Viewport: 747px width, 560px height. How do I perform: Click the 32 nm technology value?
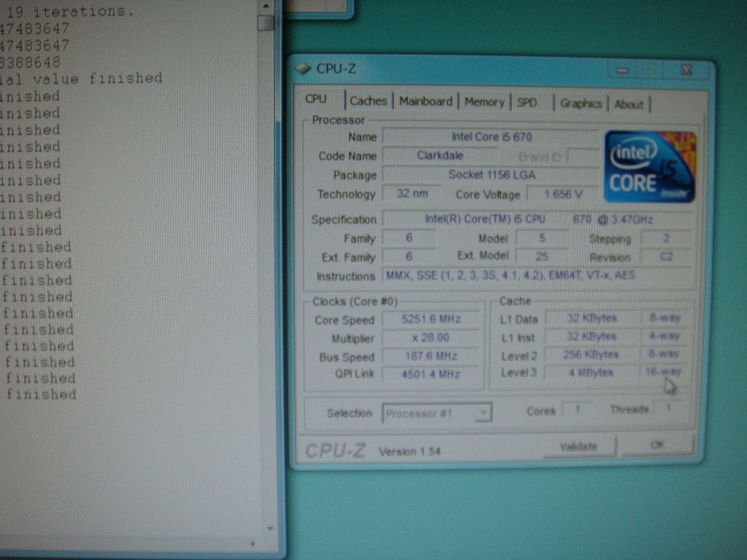tap(412, 194)
